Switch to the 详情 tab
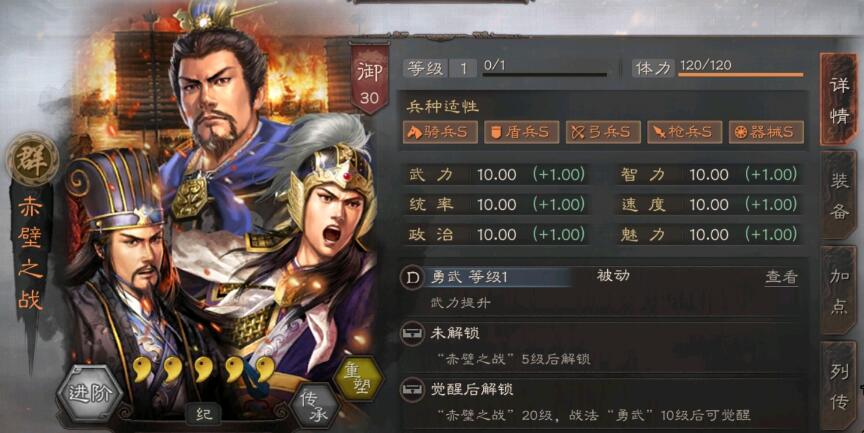 839,100
